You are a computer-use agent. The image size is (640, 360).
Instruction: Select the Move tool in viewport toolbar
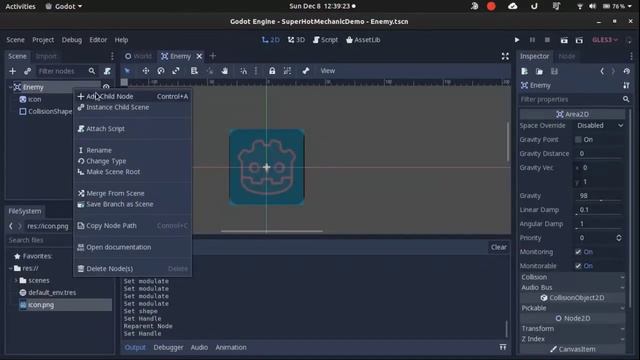[145, 71]
